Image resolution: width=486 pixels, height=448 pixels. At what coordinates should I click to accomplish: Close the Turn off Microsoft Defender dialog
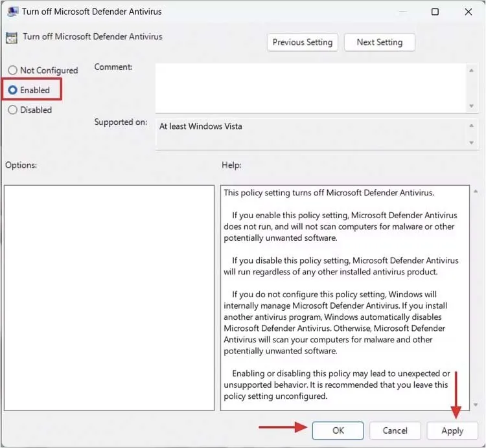[x=469, y=12]
